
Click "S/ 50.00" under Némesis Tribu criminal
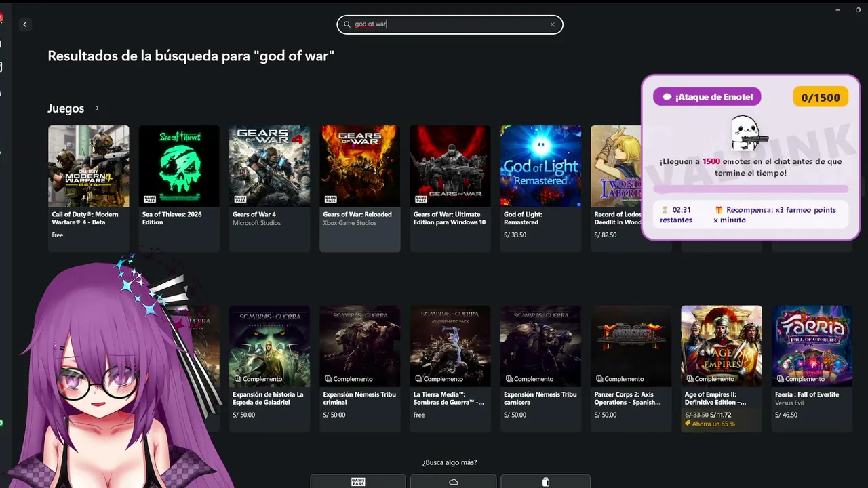(334, 415)
